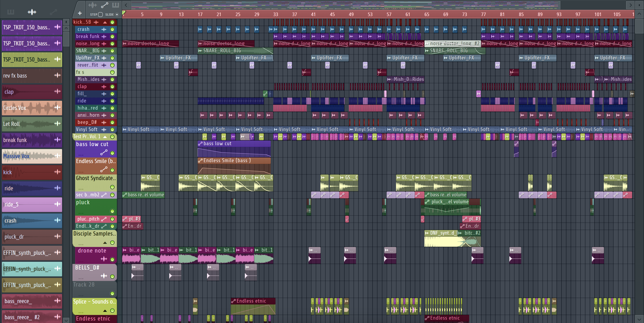Mute the crash track
Screen dimensions: 644x323
pyautogui.click(x=112, y=30)
